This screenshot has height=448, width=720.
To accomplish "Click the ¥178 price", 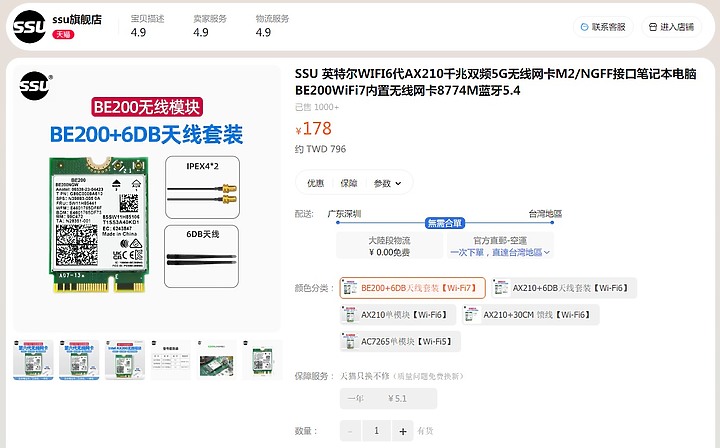I will (313, 129).
